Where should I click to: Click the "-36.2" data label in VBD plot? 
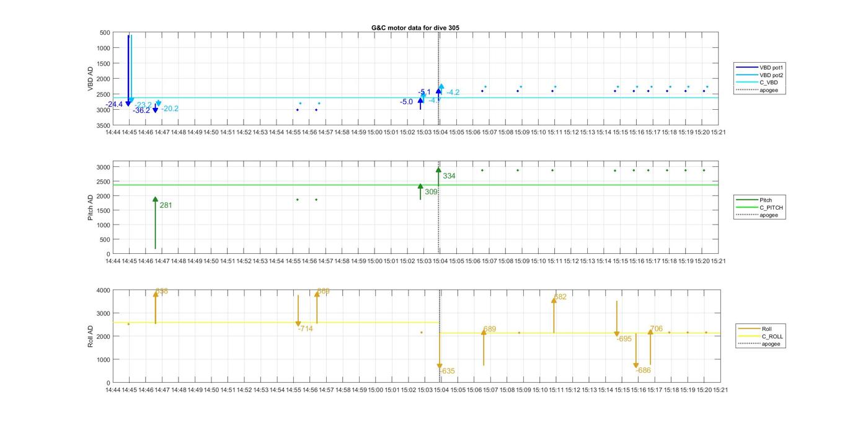141,110
